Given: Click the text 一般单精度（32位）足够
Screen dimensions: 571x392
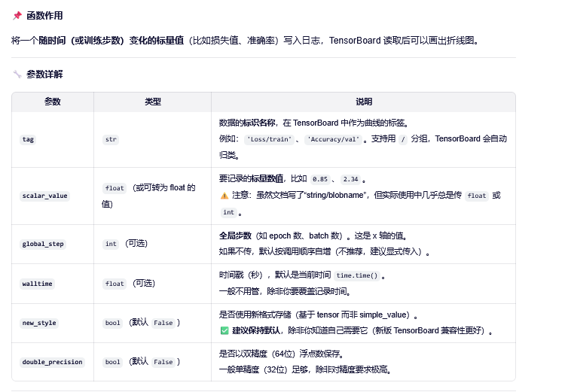Looking at the screenshot, I should [264, 370].
